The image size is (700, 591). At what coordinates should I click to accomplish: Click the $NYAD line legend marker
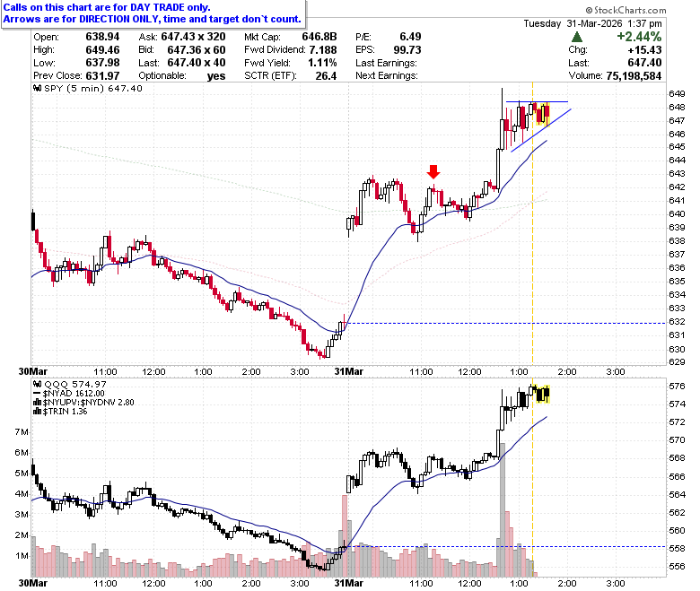click(x=37, y=394)
